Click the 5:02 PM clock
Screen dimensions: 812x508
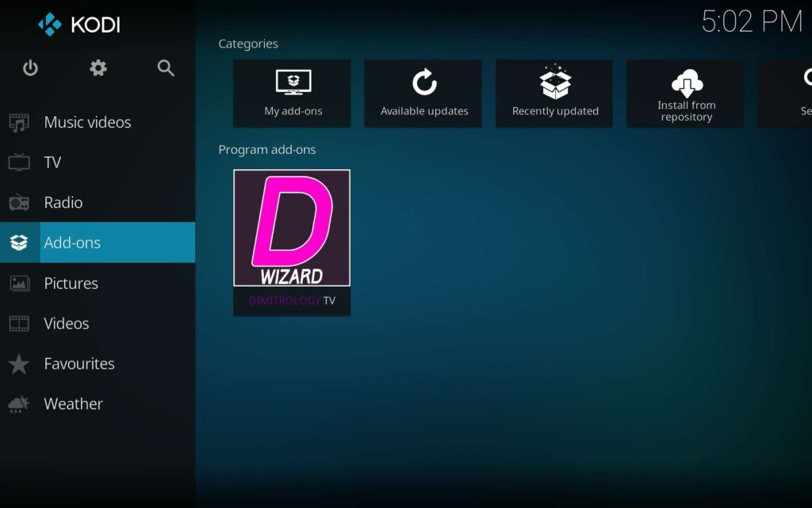[752, 21]
